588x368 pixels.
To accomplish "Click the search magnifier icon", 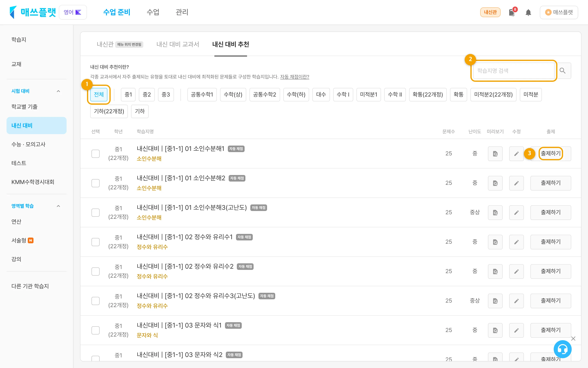I will click(562, 71).
